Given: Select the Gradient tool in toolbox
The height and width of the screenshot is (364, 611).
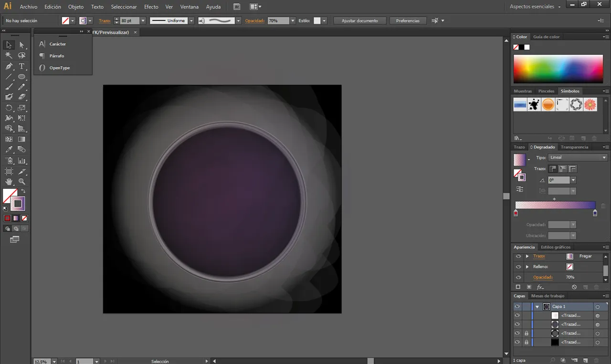Looking at the screenshot, I should point(21,139).
